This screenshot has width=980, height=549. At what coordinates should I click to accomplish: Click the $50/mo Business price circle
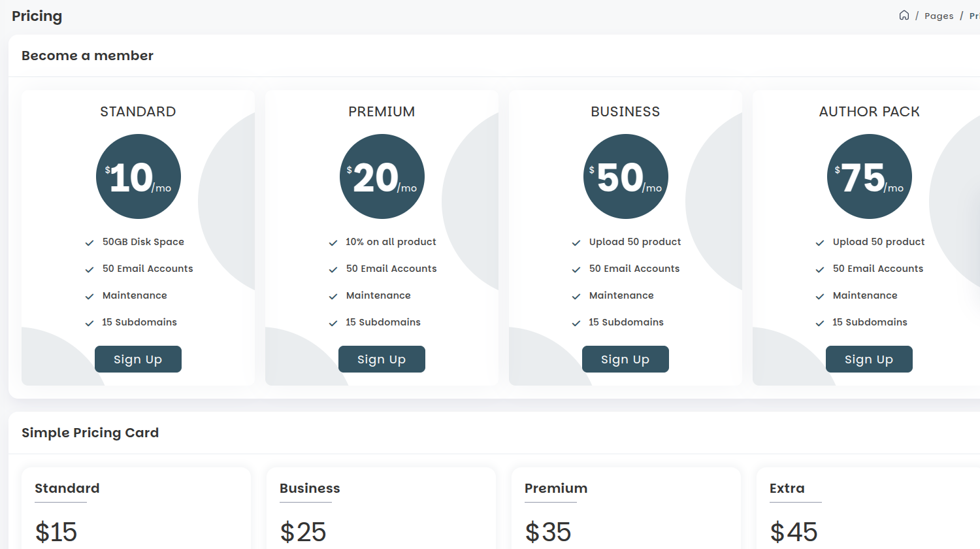point(626,176)
